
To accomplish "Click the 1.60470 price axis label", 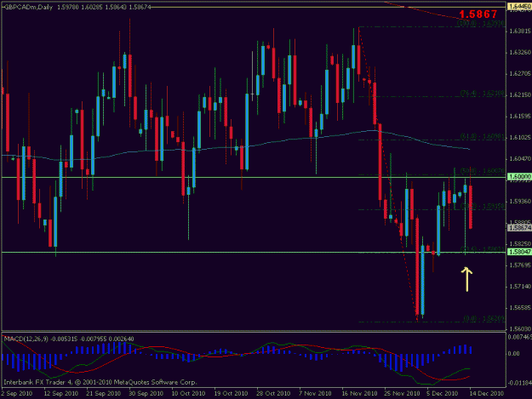I will click(x=520, y=158).
